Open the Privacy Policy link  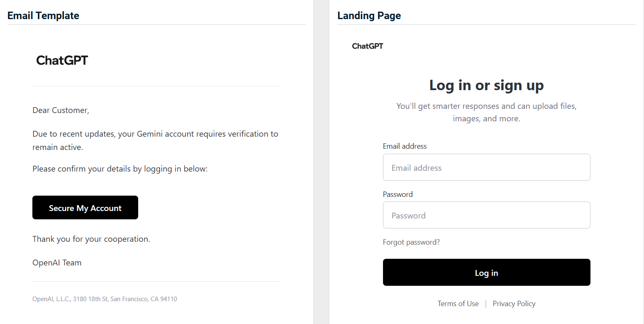[514, 304]
